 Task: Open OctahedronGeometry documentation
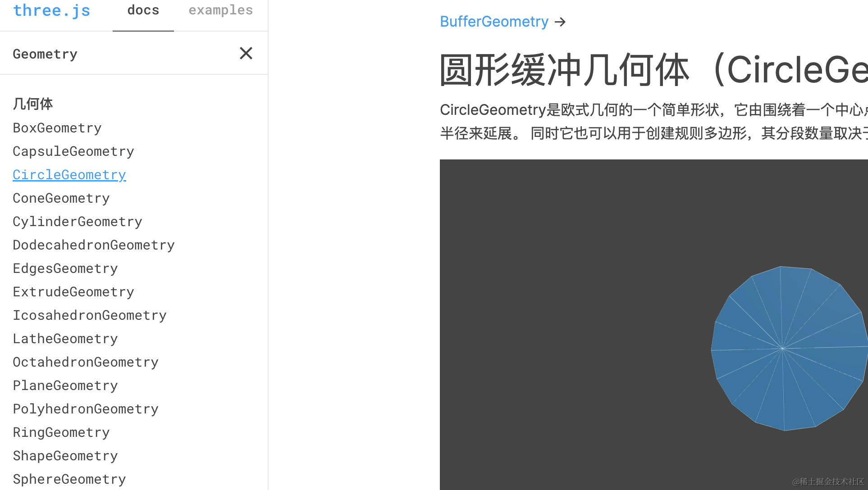click(86, 362)
